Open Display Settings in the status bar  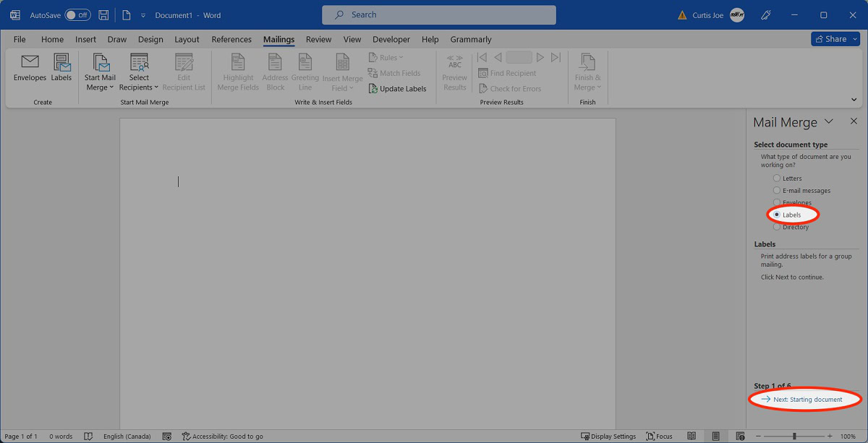pyautogui.click(x=608, y=436)
